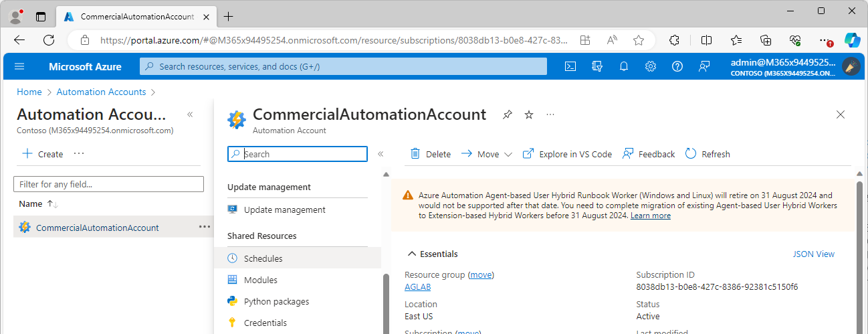The image size is (868, 334).
Task: Toggle browser split screen
Action: (706, 40)
